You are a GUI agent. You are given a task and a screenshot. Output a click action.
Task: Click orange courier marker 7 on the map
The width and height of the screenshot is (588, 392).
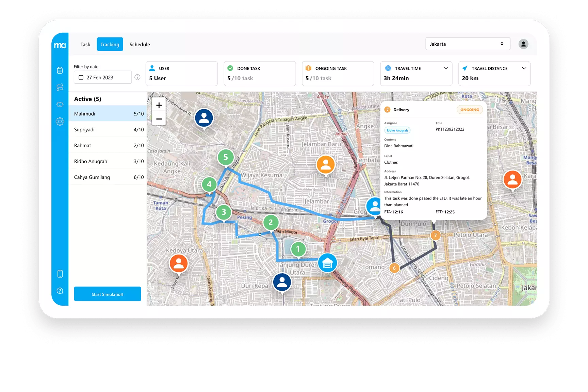[436, 235]
